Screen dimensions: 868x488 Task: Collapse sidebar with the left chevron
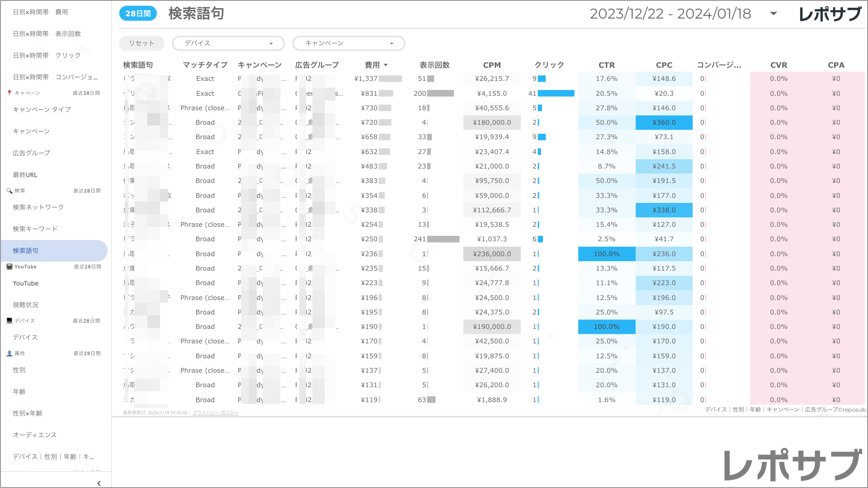click(x=99, y=483)
